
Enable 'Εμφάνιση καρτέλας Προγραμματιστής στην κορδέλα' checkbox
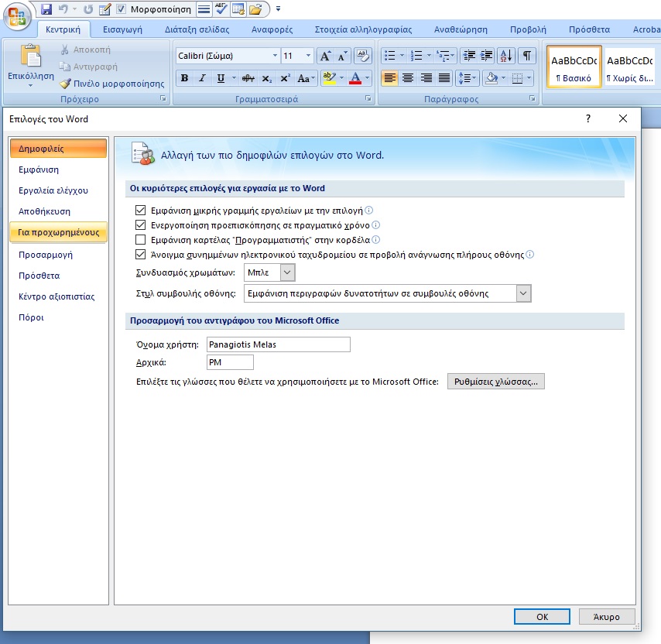point(140,240)
